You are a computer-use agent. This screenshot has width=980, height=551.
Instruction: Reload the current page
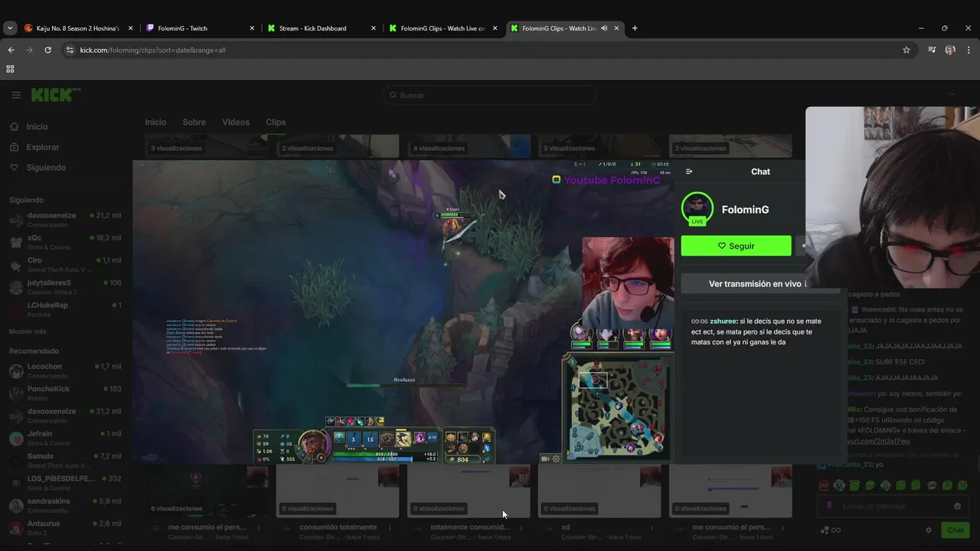[47, 50]
